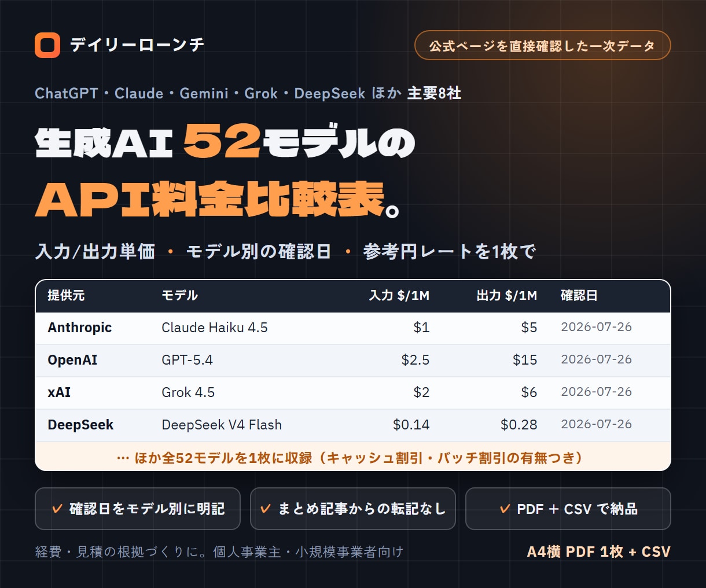Click the $0.28 output price for DeepSeek
The image size is (706, 588).
coord(519,425)
